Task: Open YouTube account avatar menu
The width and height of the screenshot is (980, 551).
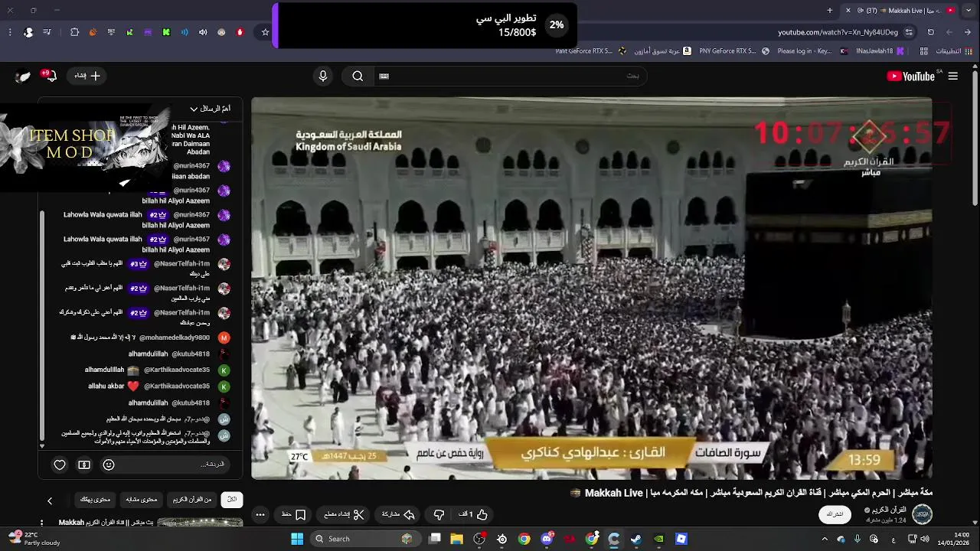Action: coord(23,76)
